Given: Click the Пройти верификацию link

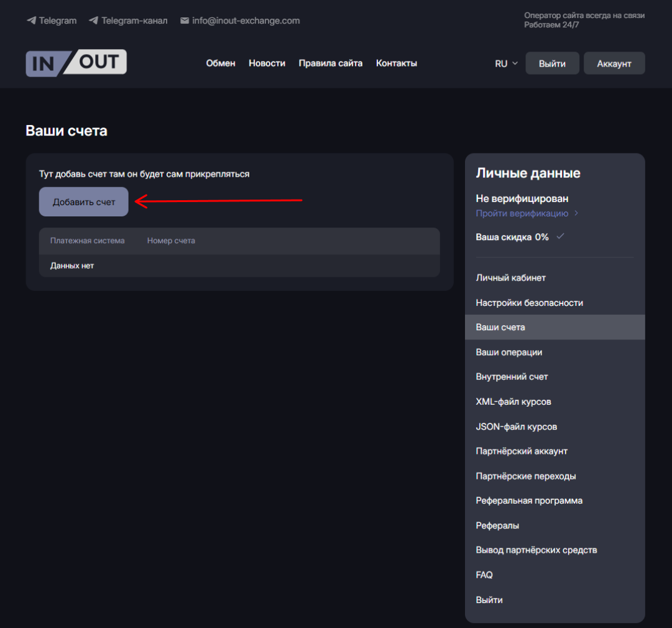Looking at the screenshot, I should [x=522, y=213].
